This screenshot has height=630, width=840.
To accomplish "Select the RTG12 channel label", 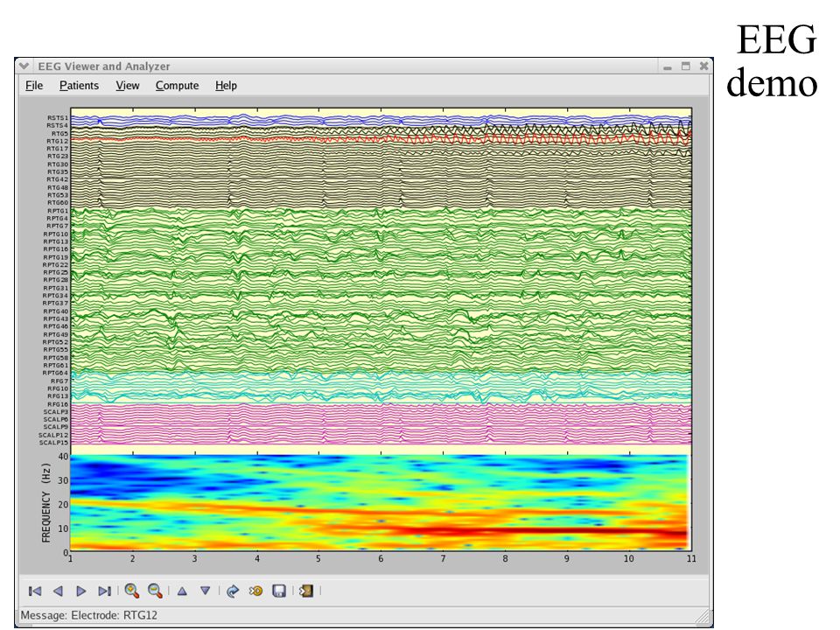I will pos(58,141).
